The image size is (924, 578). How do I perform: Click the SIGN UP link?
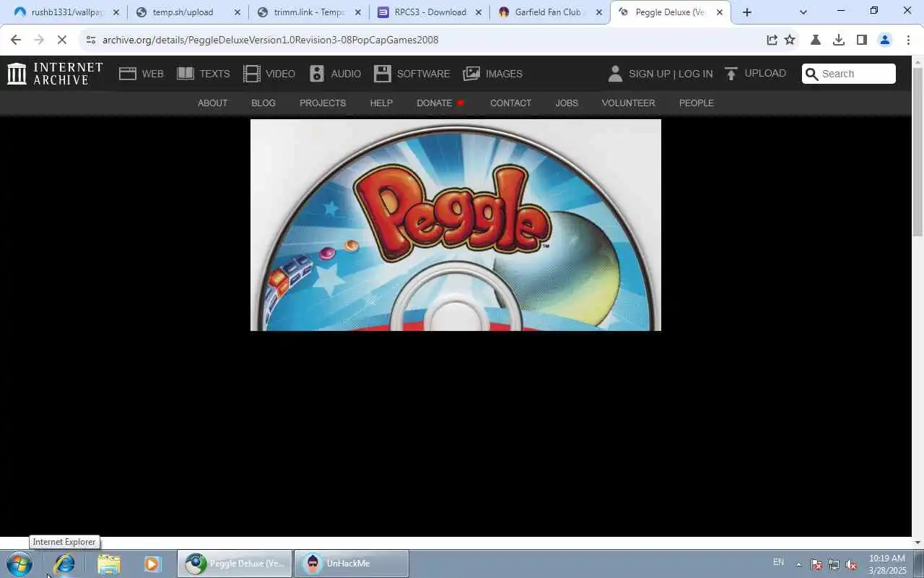pyautogui.click(x=649, y=74)
